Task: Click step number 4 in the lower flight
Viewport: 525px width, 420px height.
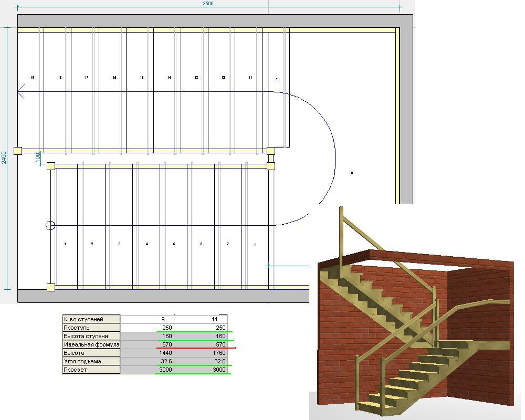Action: pos(146,244)
